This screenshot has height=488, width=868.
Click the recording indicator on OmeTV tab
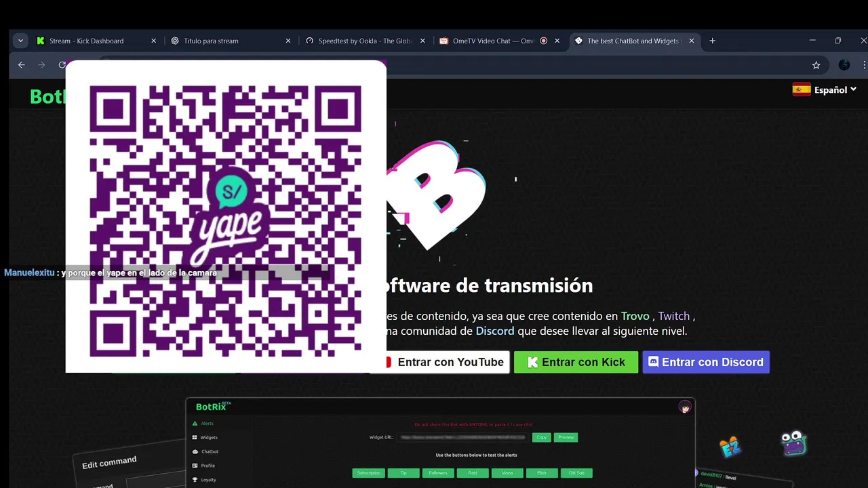pos(543,41)
